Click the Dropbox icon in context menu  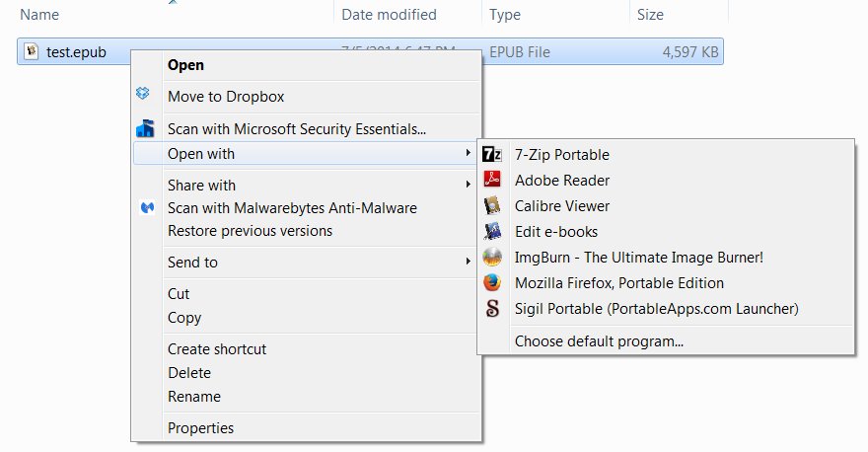pyautogui.click(x=145, y=96)
